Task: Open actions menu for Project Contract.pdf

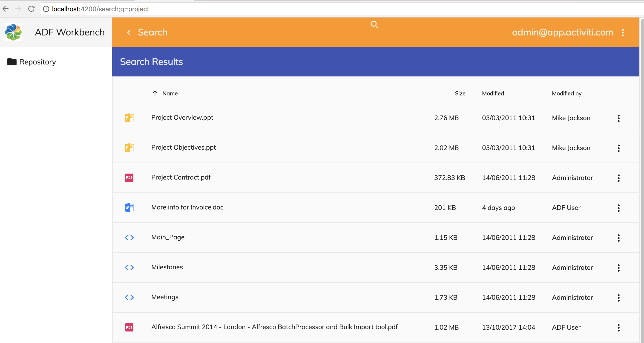Action: point(618,178)
